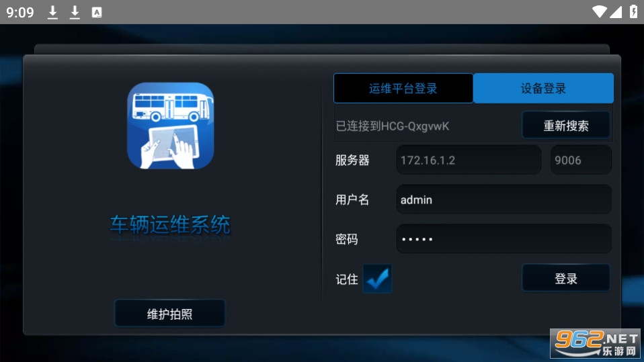Click the 车辆运维系统 title text
Image resolution: width=644 pixels, height=362 pixels.
click(x=169, y=224)
